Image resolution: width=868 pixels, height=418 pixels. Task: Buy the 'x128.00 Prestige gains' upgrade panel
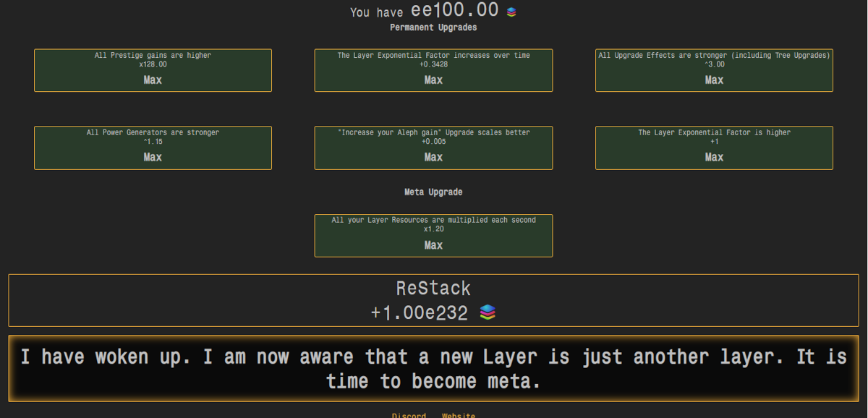pyautogui.click(x=153, y=70)
